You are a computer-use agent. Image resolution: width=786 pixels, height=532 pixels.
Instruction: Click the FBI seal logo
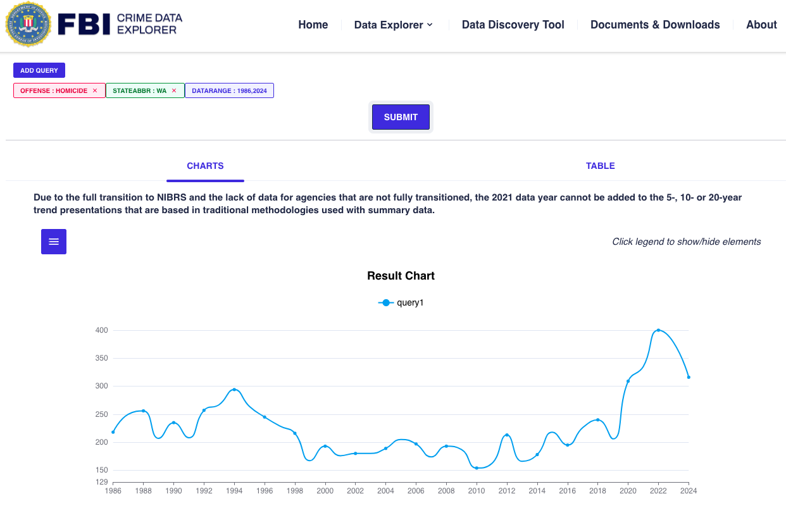point(28,25)
